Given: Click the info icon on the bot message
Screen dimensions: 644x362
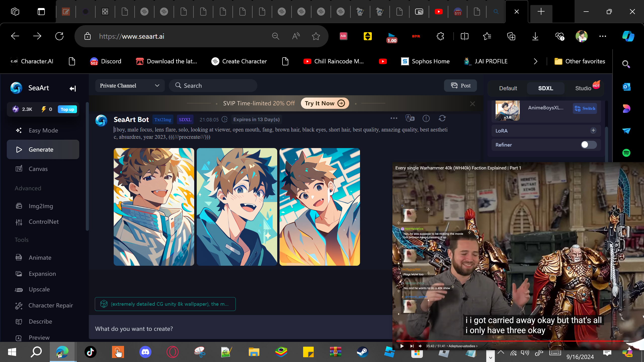Looking at the screenshot, I should click(x=426, y=118).
